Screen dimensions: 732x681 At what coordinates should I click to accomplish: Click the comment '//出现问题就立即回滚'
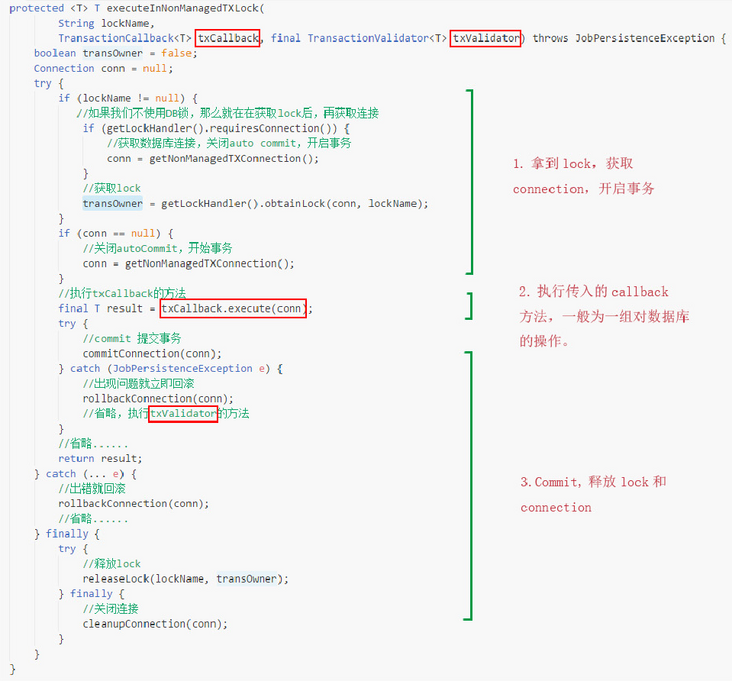[138, 384]
